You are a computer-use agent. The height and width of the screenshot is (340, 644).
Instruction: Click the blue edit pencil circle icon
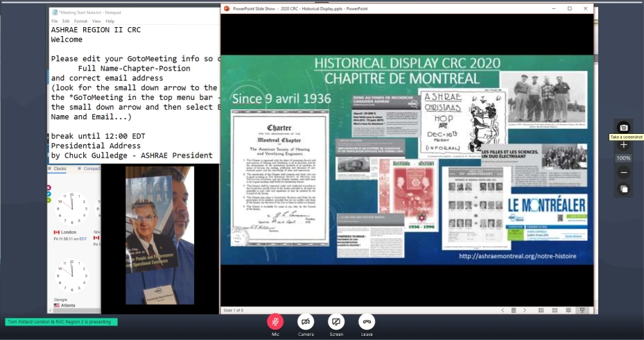49,194
